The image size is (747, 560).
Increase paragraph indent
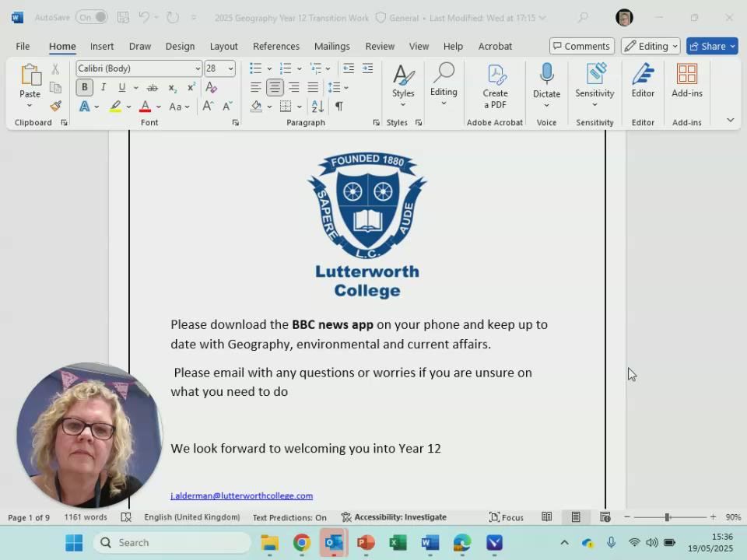click(368, 68)
